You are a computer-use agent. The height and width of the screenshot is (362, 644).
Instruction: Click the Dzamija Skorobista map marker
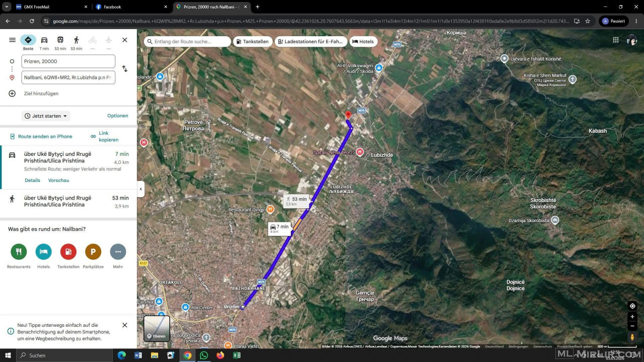(555, 220)
